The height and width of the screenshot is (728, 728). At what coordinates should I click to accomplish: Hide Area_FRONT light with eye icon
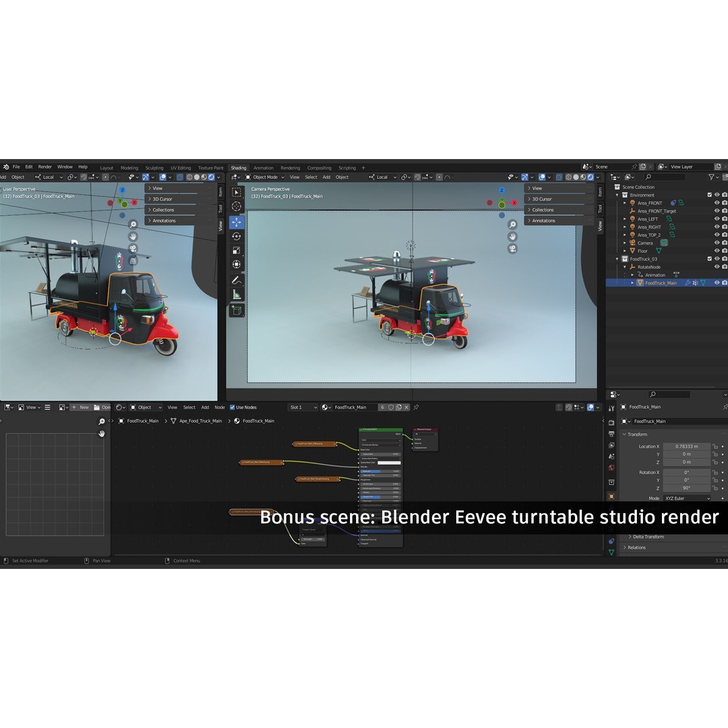pos(717,203)
